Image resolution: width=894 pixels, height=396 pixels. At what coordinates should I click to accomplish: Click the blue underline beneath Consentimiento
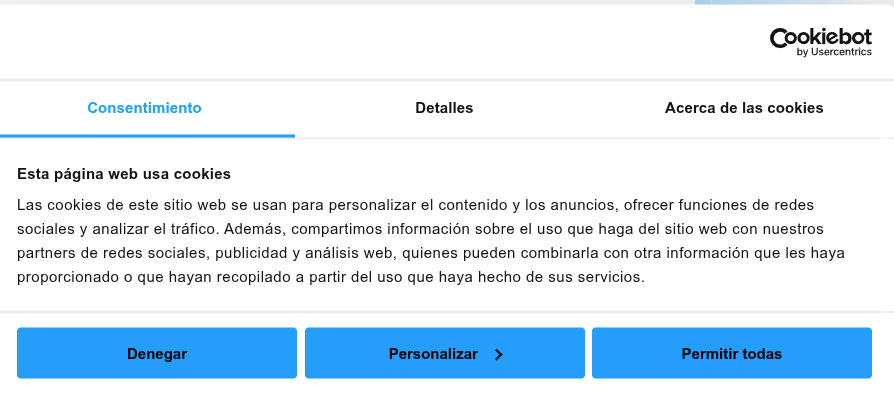tap(147, 136)
